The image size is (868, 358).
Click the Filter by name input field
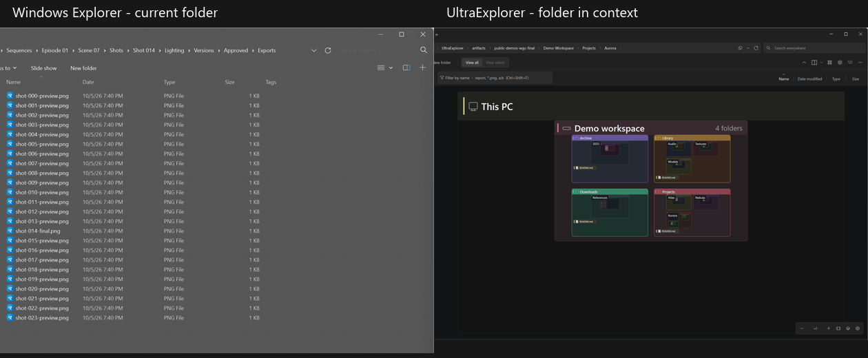[495, 78]
